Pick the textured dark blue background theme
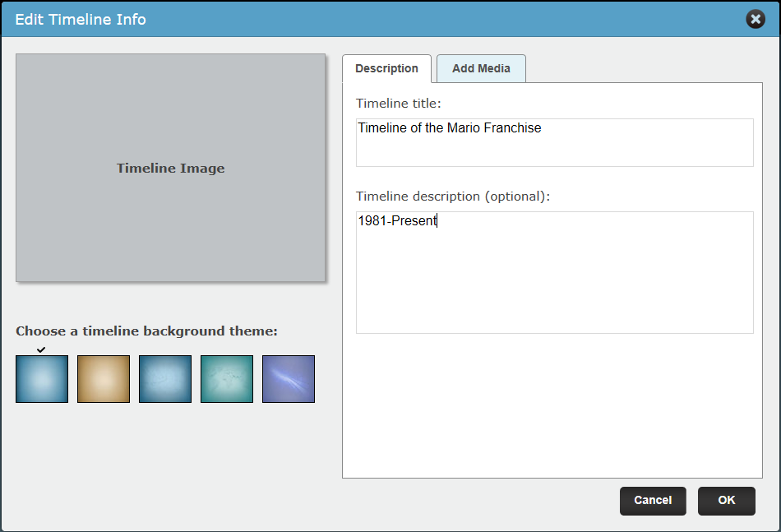Image resolution: width=781 pixels, height=532 pixels. (x=165, y=379)
